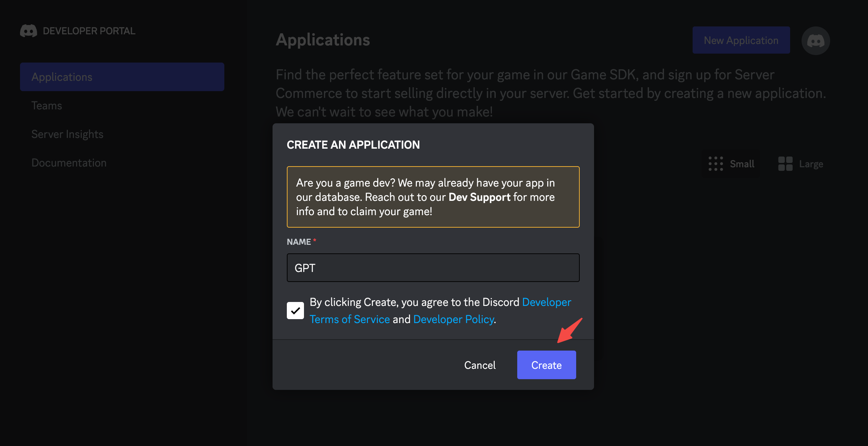Image resolution: width=868 pixels, height=446 pixels.
Task: Open the Developer Terms of Service link
Action: pos(349,319)
